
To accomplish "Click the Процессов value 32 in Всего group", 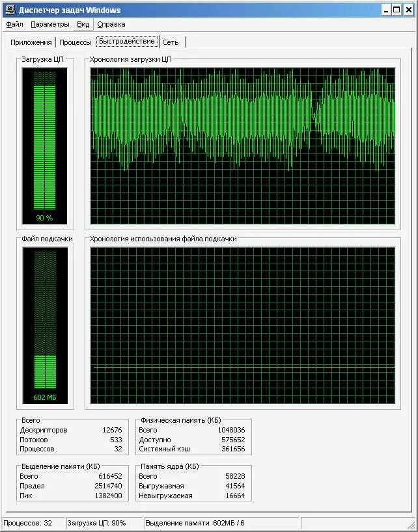I will click(118, 449).
